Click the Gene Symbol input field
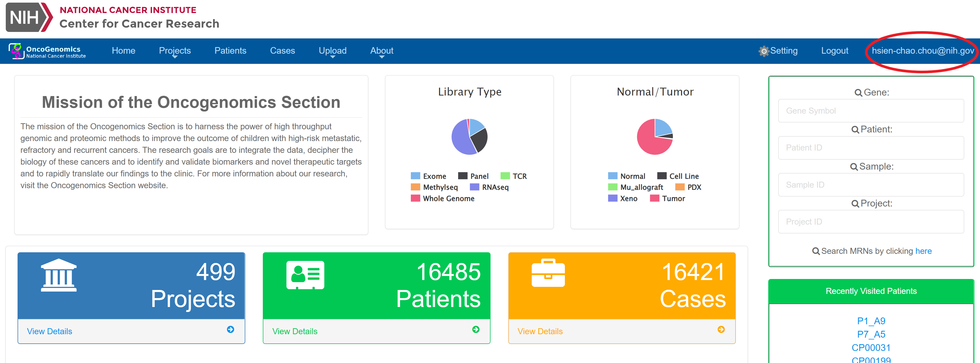 click(x=871, y=111)
